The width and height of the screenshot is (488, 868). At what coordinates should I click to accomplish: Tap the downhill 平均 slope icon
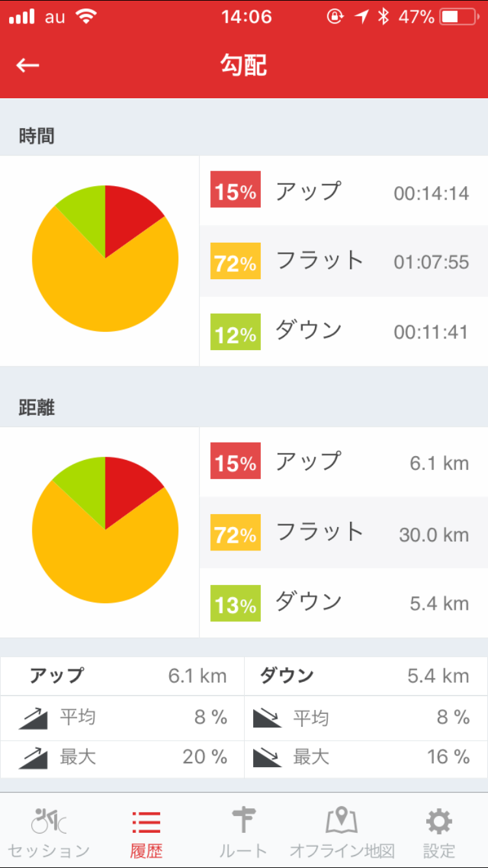tap(267, 718)
